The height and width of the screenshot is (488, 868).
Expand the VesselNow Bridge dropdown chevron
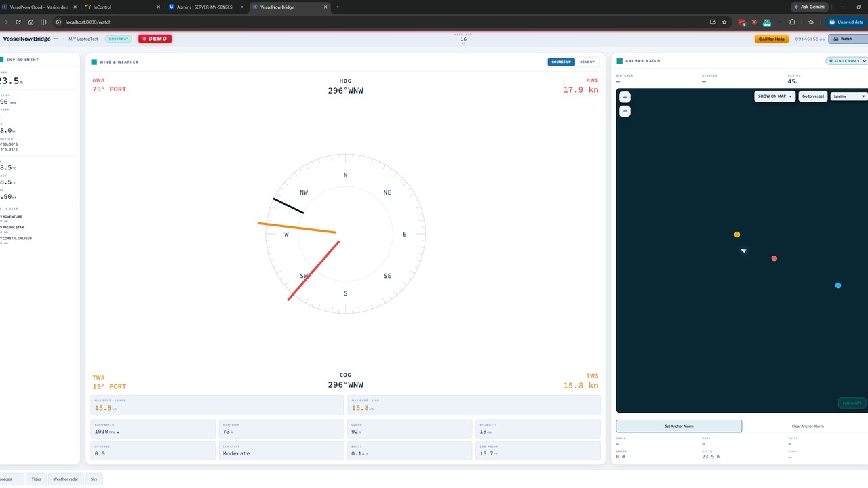click(x=56, y=39)
